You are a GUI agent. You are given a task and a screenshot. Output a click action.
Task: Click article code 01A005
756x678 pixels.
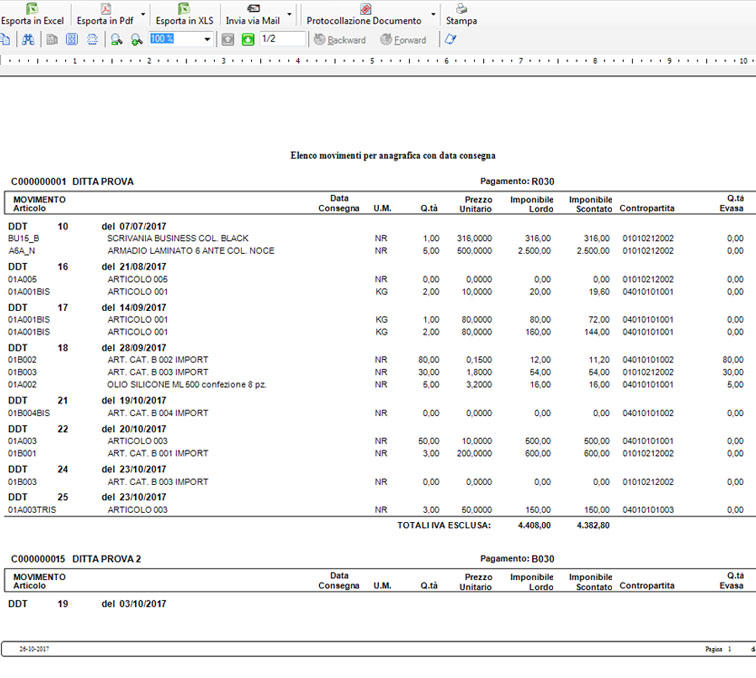pyautogui.click(x=22, y=279)
